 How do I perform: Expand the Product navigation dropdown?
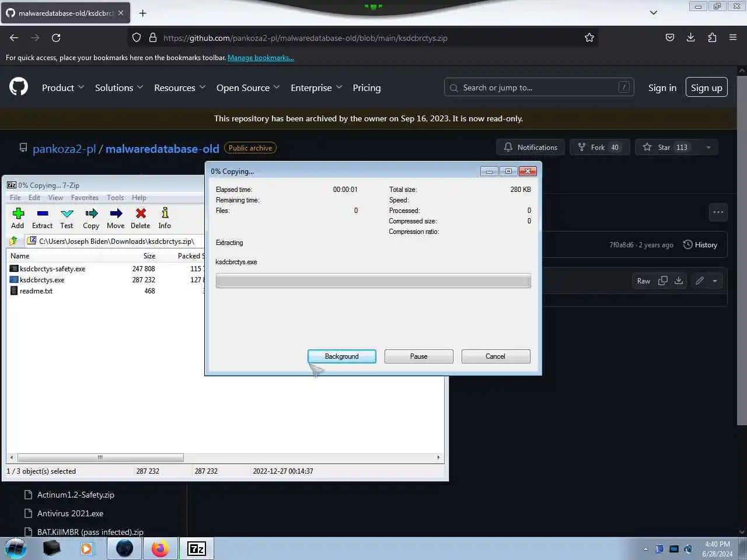(63, 87)
